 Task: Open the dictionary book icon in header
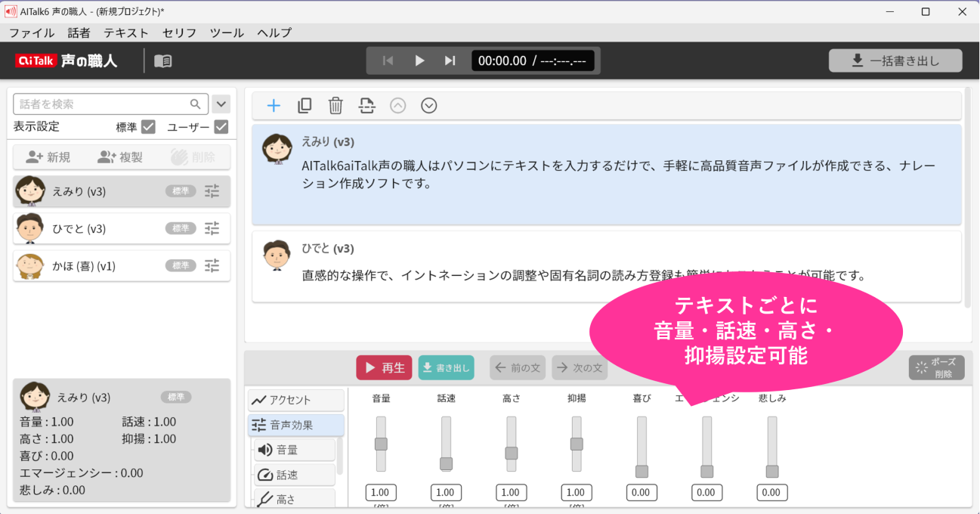163,61
